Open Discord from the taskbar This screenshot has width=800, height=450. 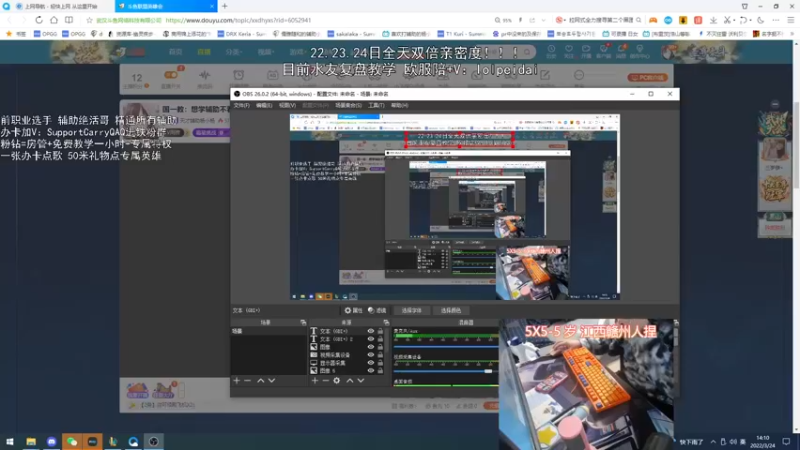tap(52, 441)
